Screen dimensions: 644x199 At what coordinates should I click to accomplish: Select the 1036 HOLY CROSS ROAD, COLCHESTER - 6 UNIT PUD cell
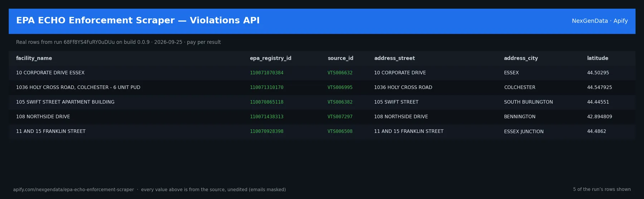point(78,87)
